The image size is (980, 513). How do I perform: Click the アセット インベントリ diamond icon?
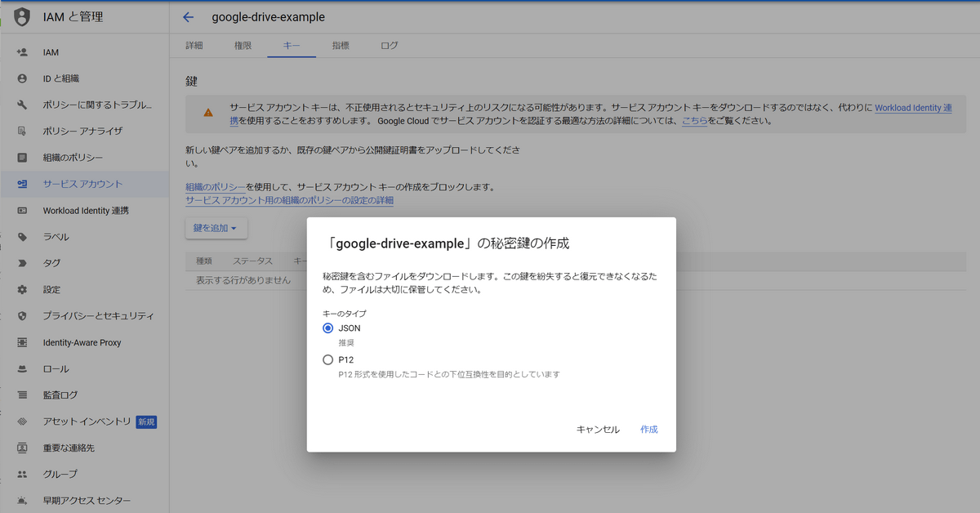(x=22, y=422)
